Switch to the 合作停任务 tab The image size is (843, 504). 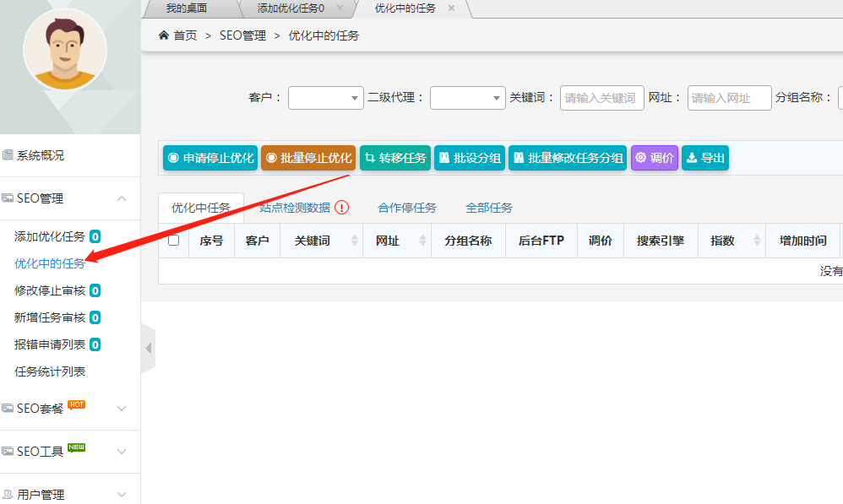click(407, 208)
